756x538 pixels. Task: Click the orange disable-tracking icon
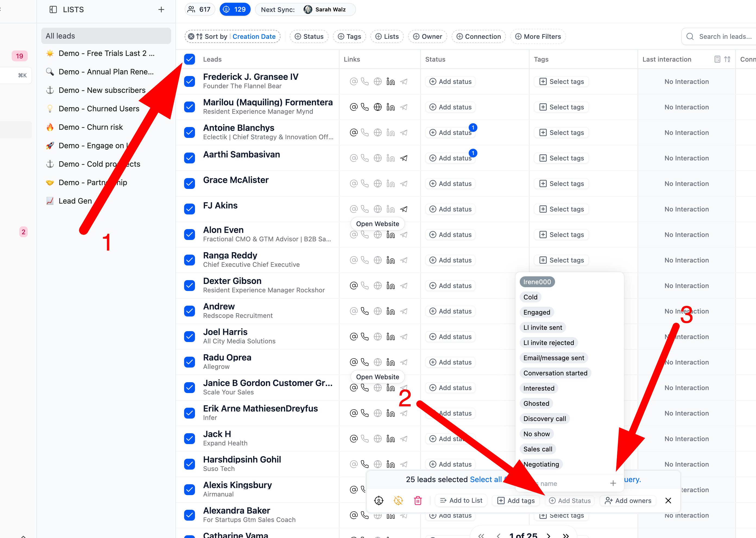pos(398,501)
